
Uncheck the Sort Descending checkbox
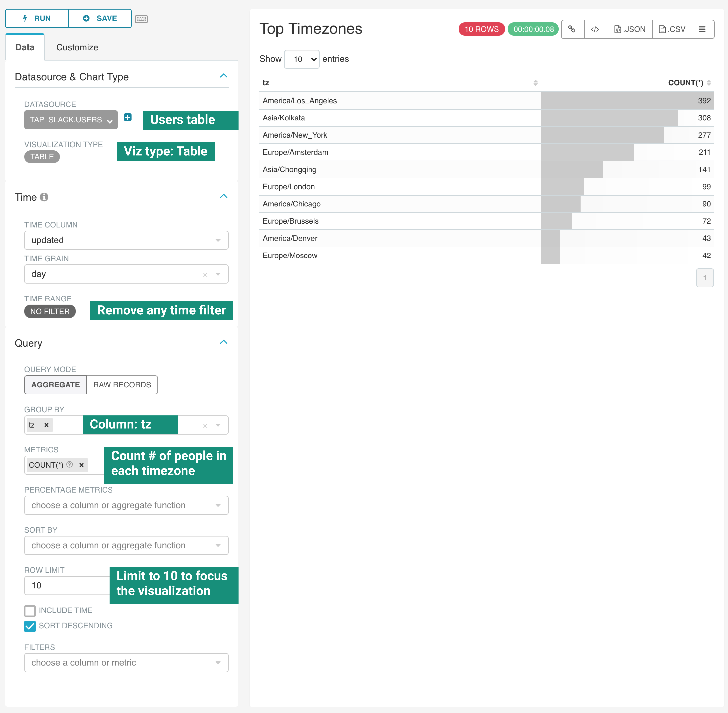tap(30, 626)
